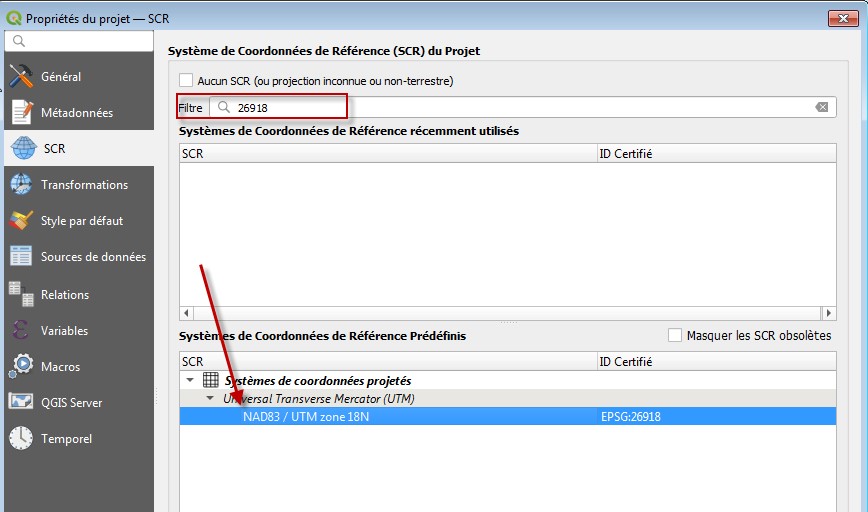Click the Relations tables icon

22,294
